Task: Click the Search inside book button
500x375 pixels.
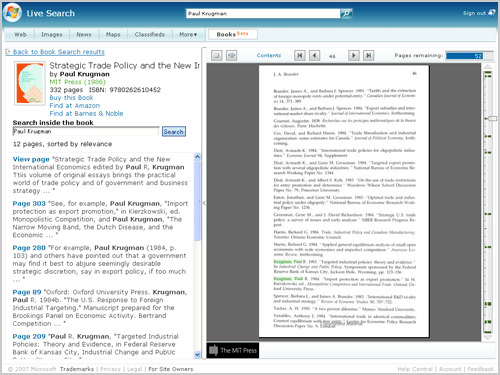Action: pyautogui.click(x=174, y=132)
